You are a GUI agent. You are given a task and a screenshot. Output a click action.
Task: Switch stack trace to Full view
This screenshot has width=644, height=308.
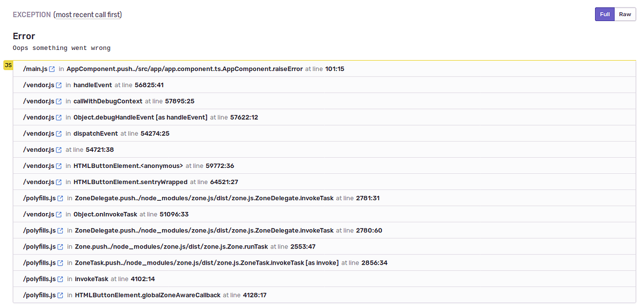tap(605, 14)
